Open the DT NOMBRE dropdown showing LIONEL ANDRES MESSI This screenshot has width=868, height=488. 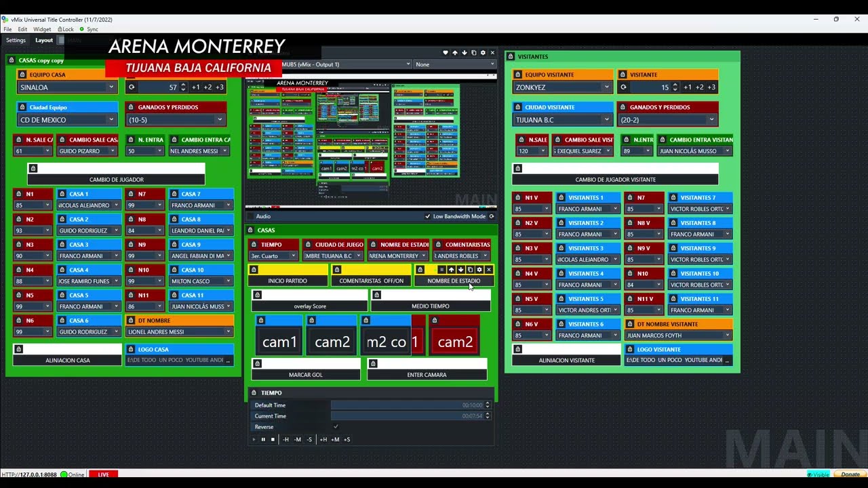[179, 332]
